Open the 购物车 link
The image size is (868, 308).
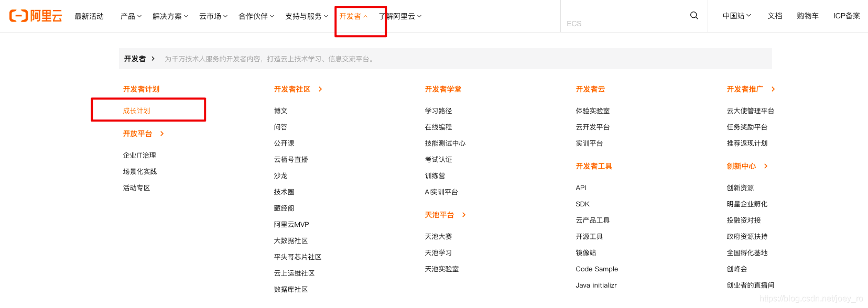coord(808,16)
